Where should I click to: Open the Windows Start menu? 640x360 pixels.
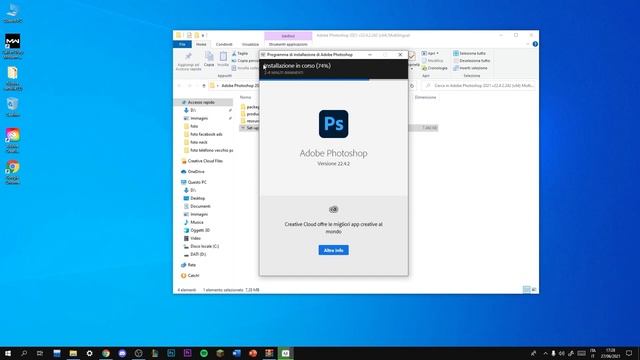pyautogui.click(x=8, y=353)
